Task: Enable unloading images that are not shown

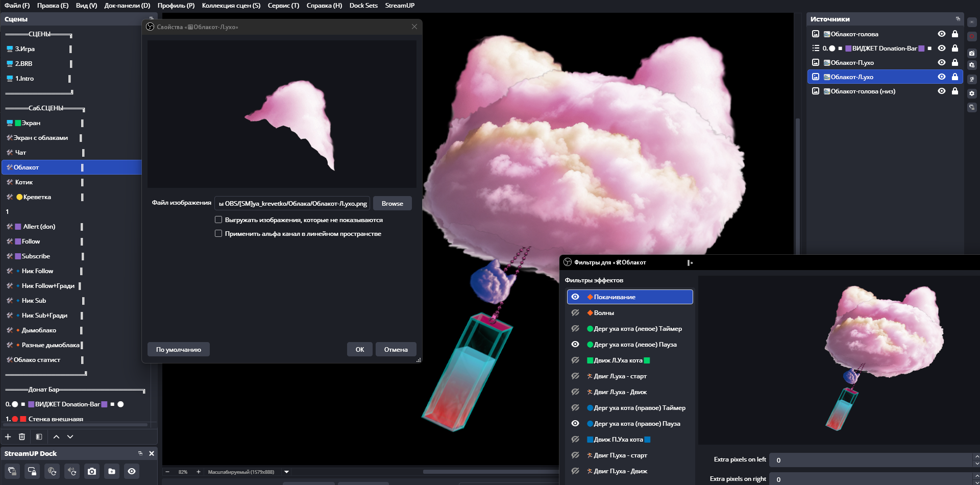Action: click(218, 220)
